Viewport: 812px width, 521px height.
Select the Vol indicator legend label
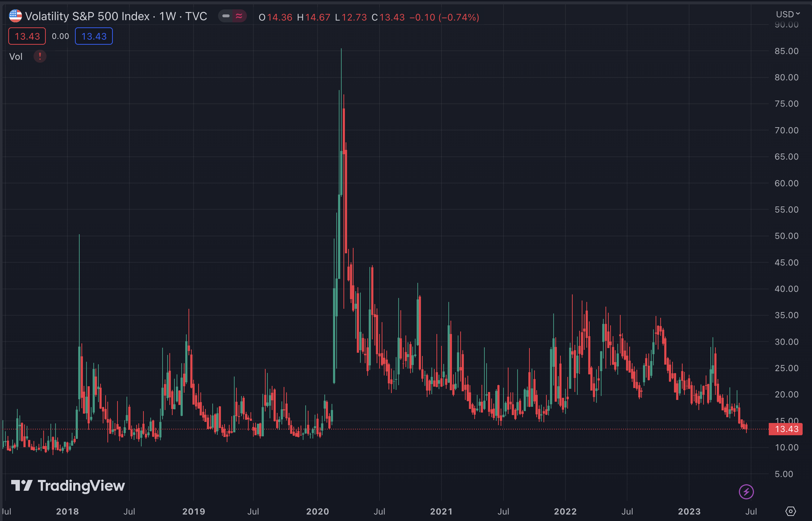tap(16, 57)
